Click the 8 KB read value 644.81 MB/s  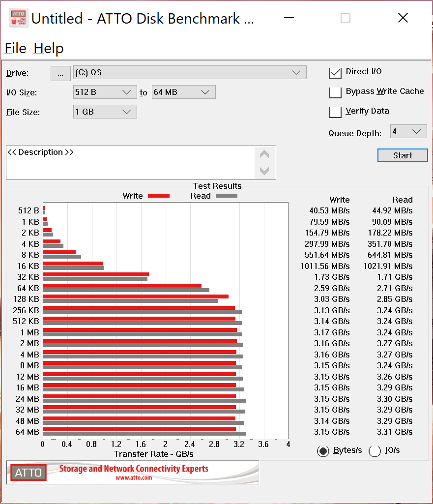(x=390, y=255)
